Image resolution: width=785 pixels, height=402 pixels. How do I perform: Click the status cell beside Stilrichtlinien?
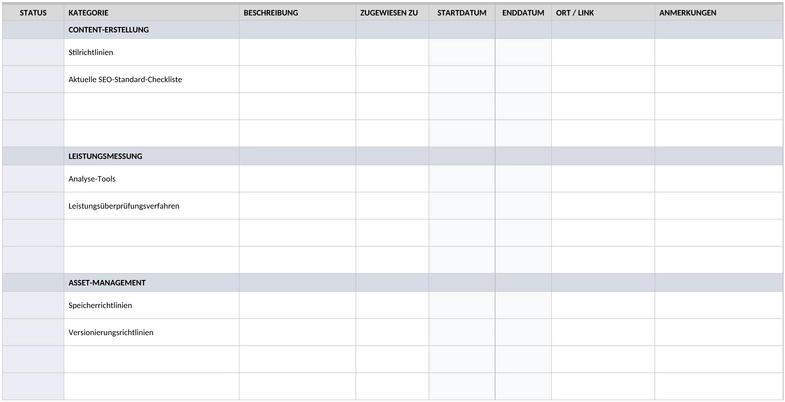click(33, 52)
